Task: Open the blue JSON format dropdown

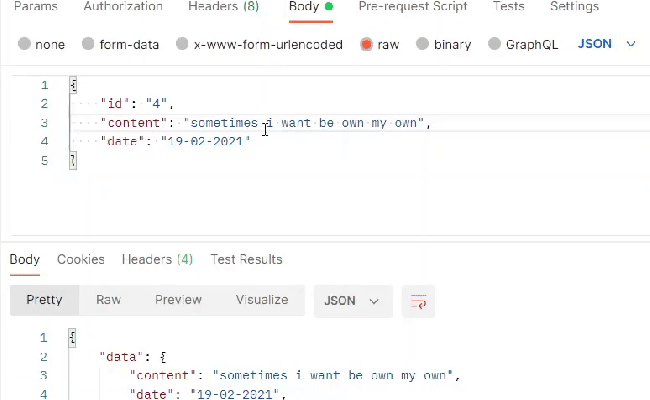Action: coord(606,44)
